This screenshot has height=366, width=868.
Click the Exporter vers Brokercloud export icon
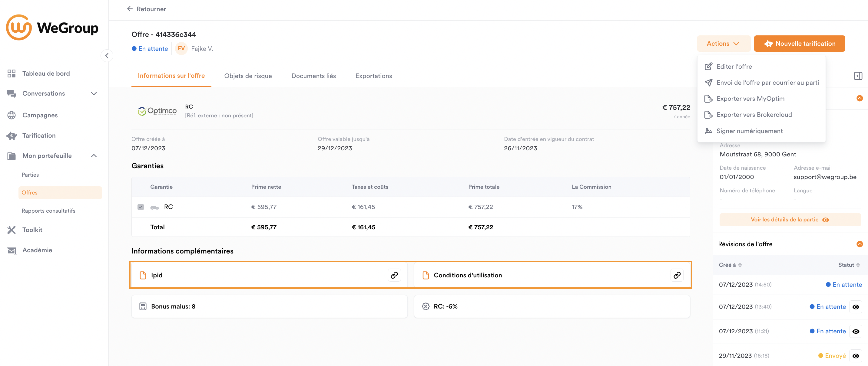pyautogui.click(x=708, y=115)
